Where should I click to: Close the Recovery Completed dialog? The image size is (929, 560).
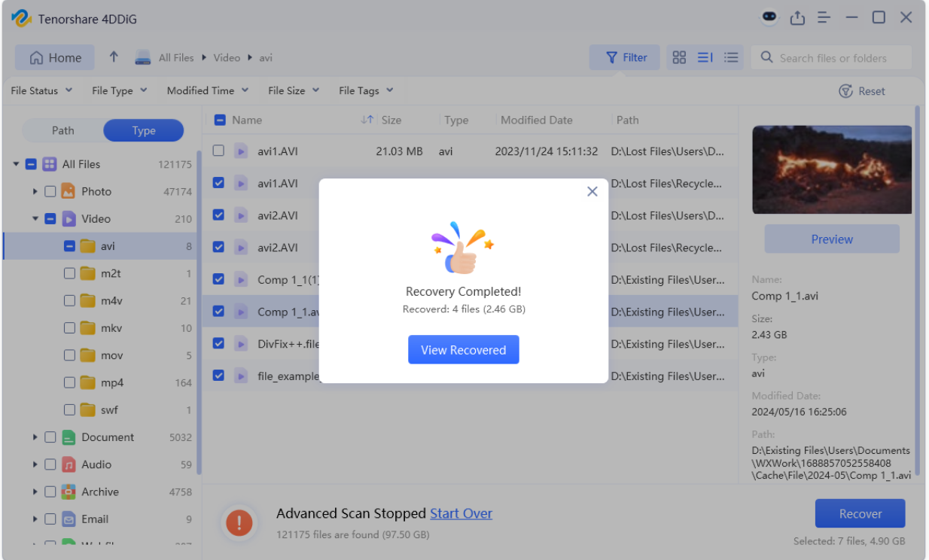[592, 192]
